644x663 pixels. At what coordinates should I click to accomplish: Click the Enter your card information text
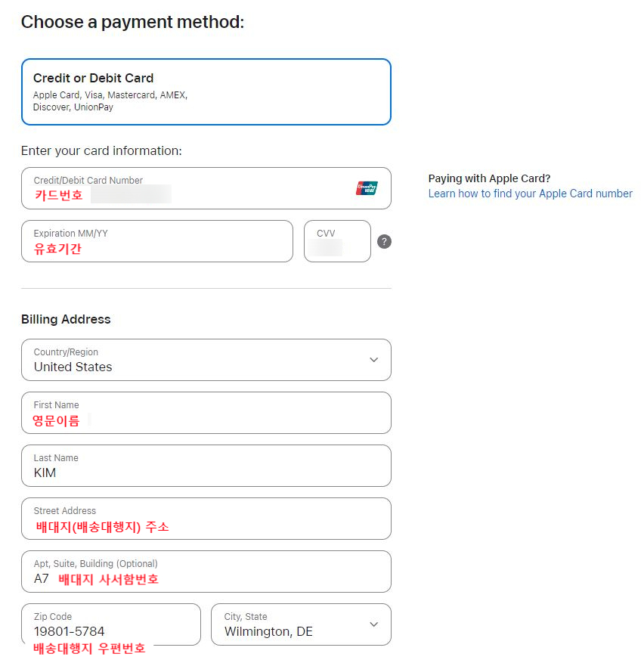pyautogui.click(x=101, y=150)
